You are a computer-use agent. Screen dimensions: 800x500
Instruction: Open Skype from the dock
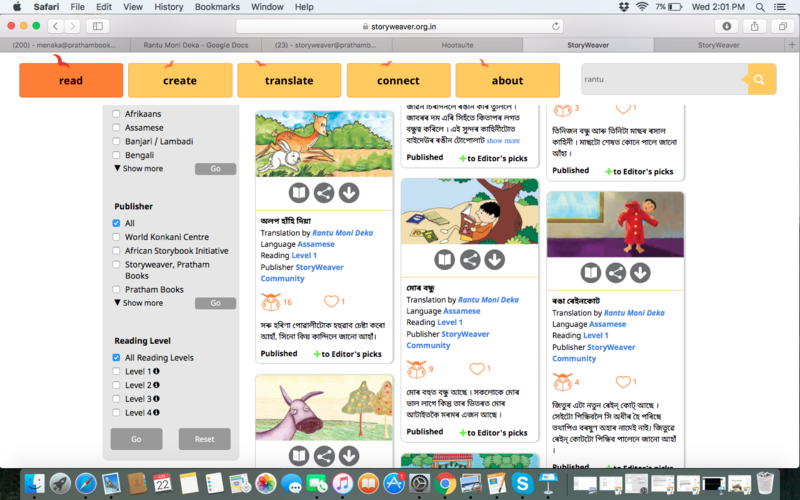pos(522,483)
